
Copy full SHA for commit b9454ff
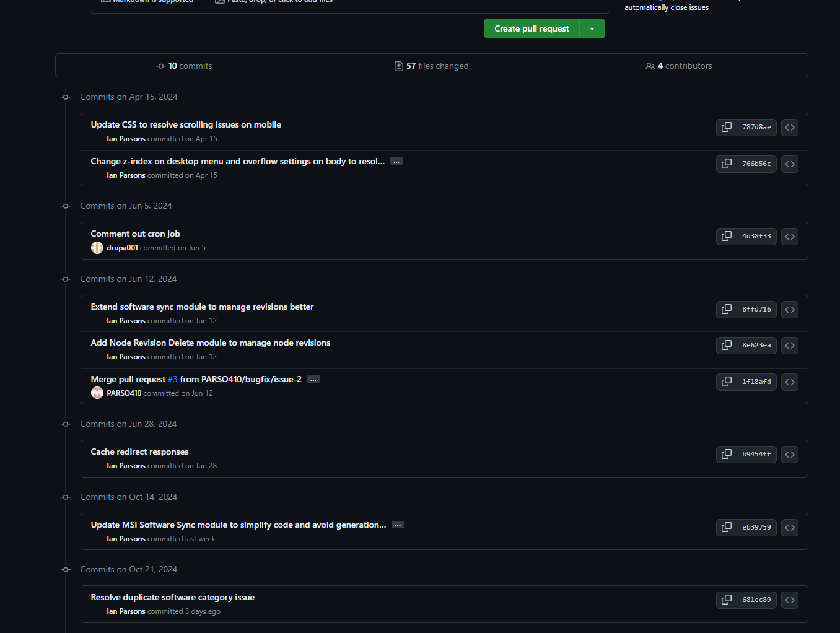[726, 455]
